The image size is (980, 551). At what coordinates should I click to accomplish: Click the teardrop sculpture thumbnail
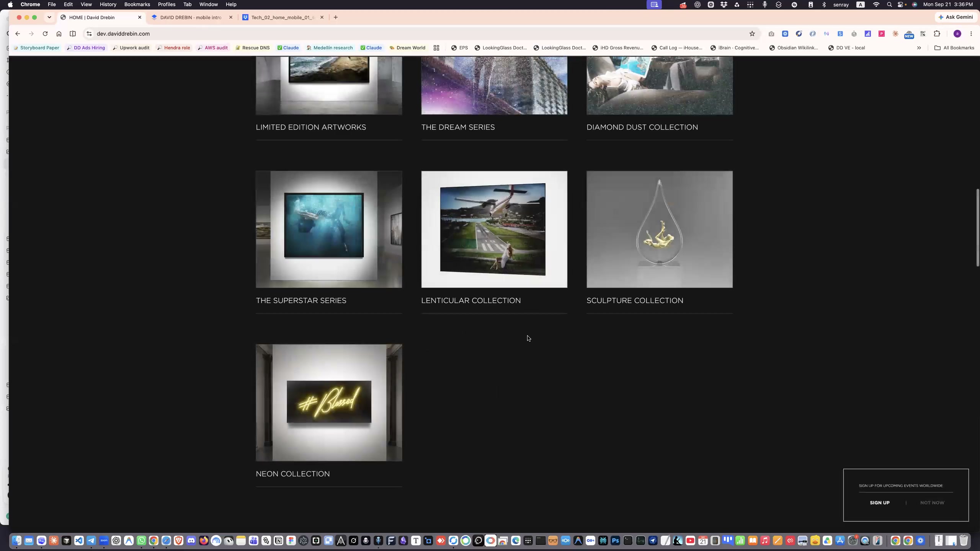pos(660,229)
